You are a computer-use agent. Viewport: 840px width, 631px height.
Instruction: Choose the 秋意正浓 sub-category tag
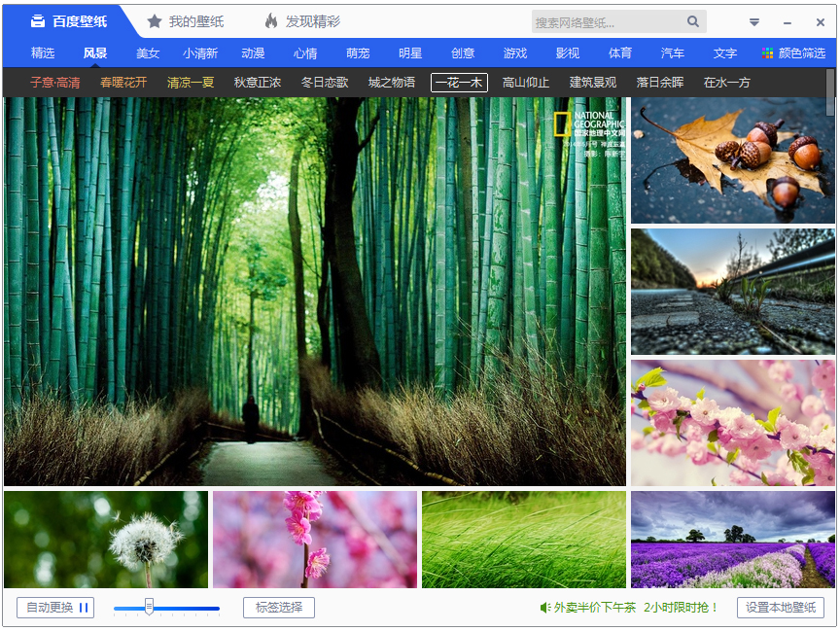[x=258, y=83]
